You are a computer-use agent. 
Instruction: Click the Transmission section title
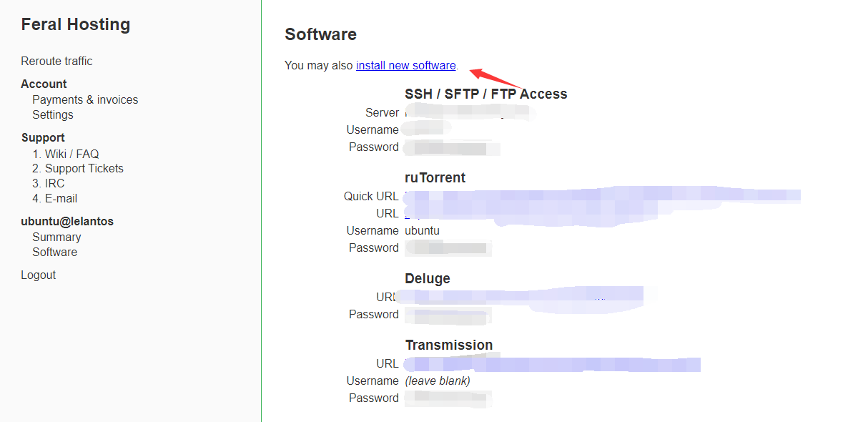coord(449,345)
